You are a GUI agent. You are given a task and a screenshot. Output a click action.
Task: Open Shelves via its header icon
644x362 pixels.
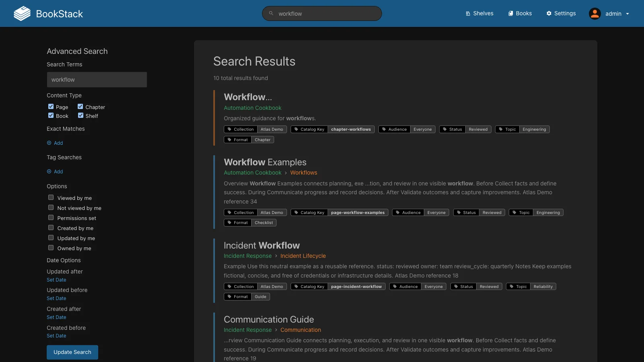468,13
